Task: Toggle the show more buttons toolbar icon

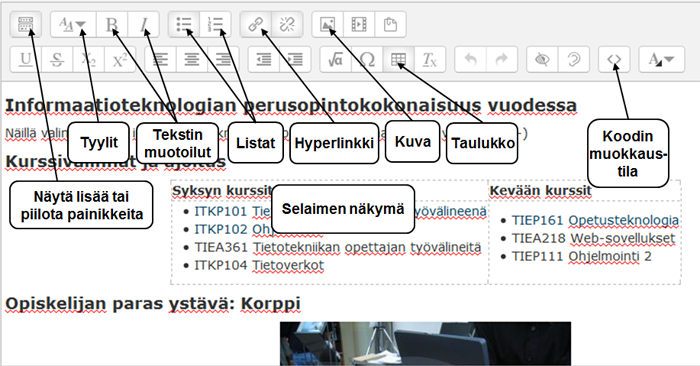Action: point(25,24)
